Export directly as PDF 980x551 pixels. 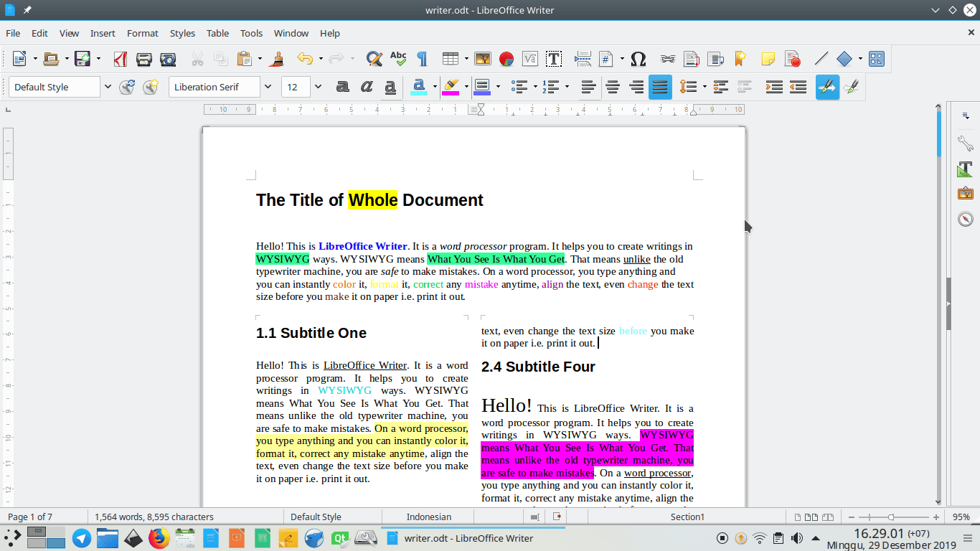point(121,59)
